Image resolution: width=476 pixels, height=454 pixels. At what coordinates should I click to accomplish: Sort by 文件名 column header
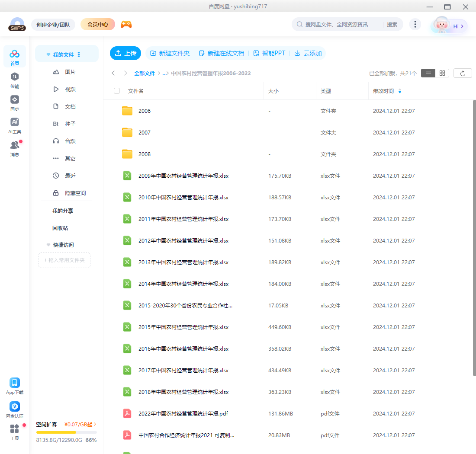point(136,91)
